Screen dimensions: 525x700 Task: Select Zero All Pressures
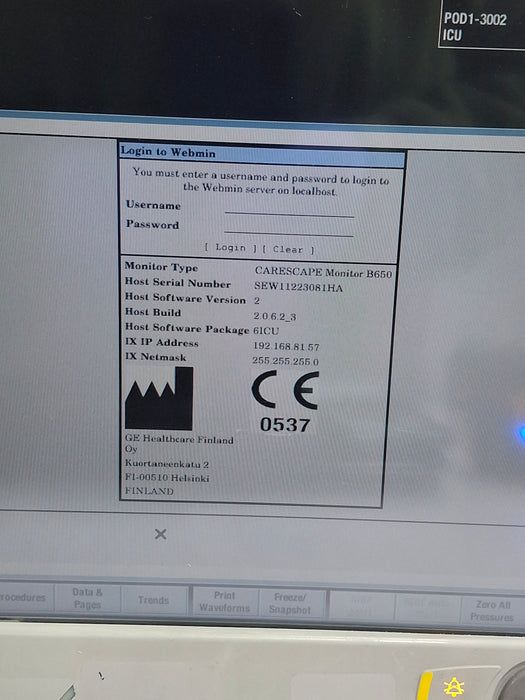point(492,611)
